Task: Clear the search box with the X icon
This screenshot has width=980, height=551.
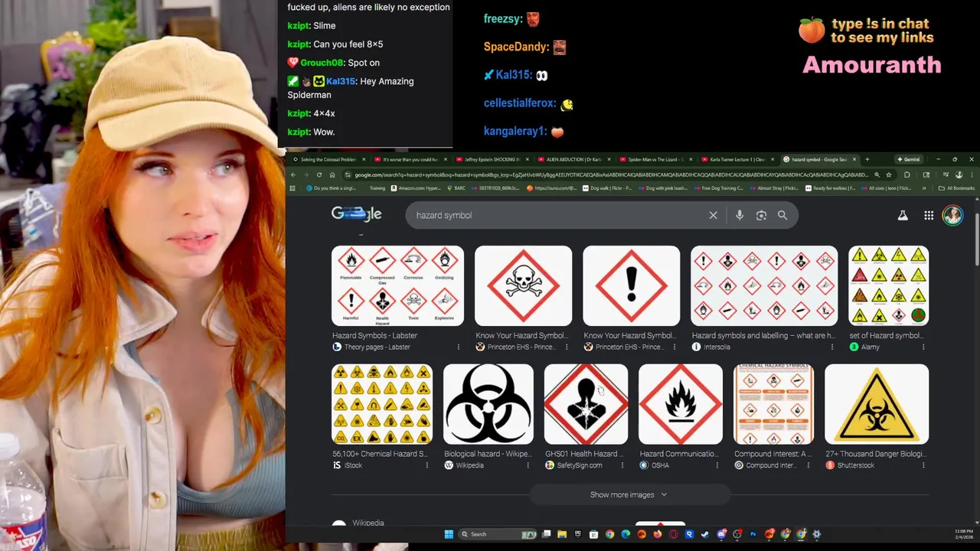Action: [x=713, y=215]
